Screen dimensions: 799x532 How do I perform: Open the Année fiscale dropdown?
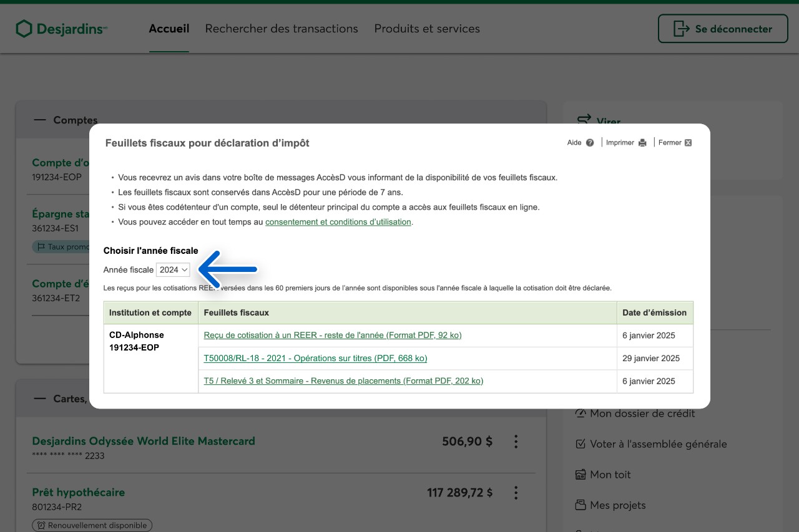[173, 269]
